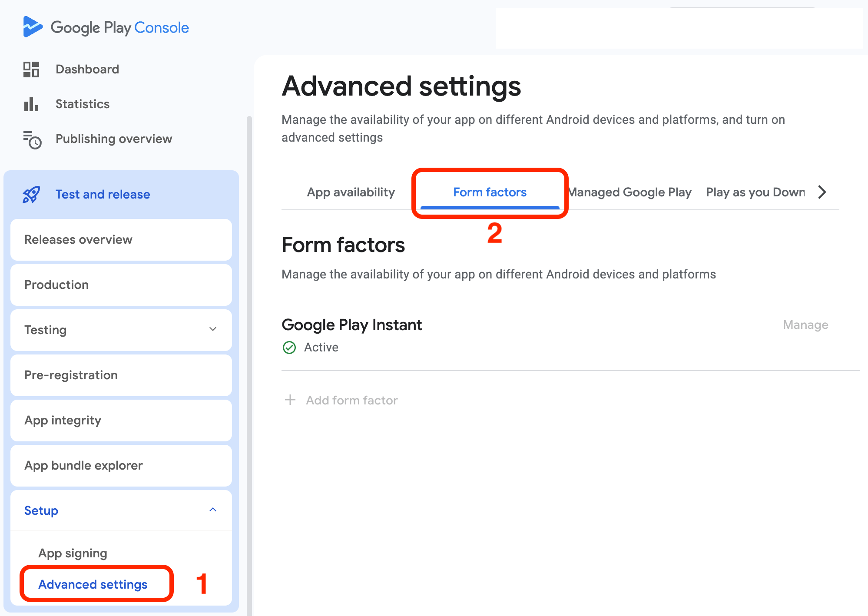This screenshot has height=616, width=868.
Task: Open Pre-registration page
Action: [121, 375]
